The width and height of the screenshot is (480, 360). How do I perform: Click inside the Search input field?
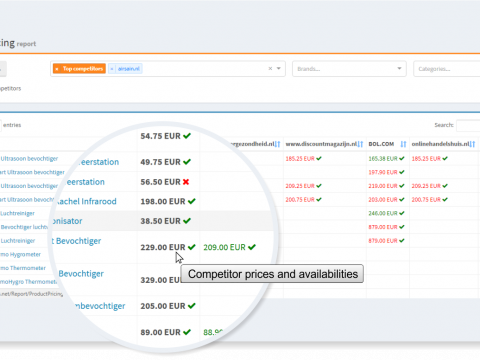468,125
